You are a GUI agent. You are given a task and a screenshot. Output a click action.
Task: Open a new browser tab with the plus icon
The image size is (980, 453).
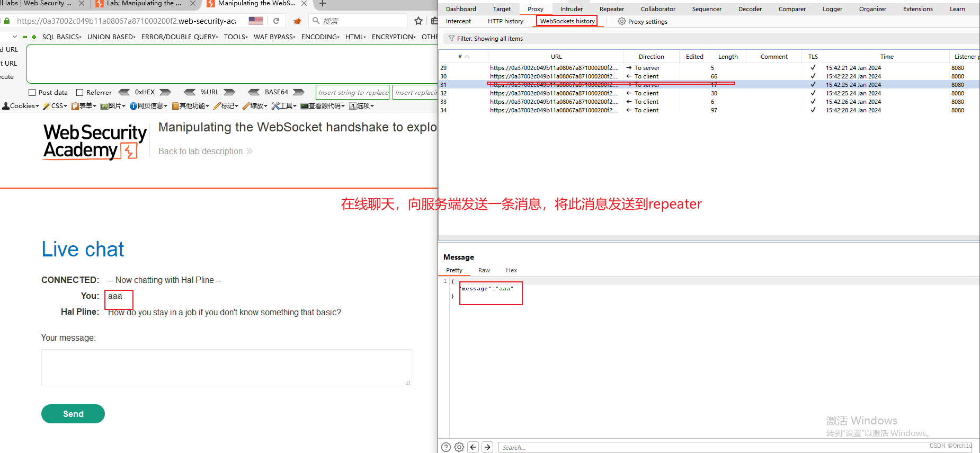coord(323,3)
